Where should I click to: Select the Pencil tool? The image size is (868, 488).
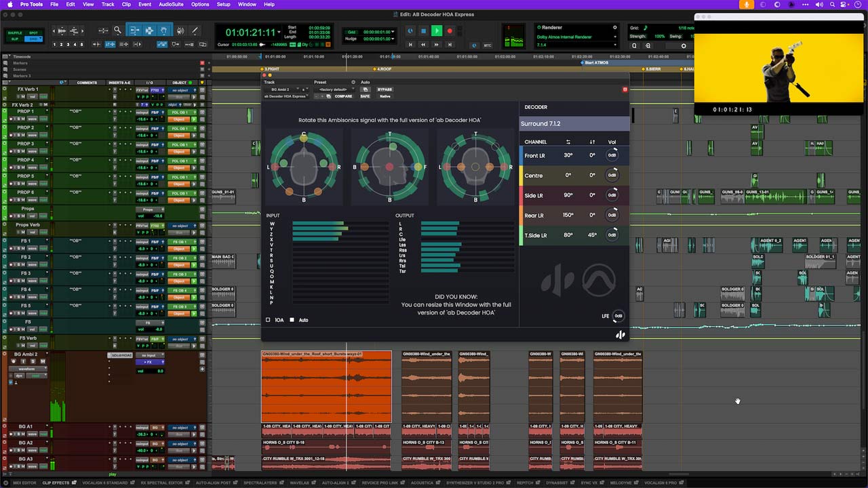point(195,29)
